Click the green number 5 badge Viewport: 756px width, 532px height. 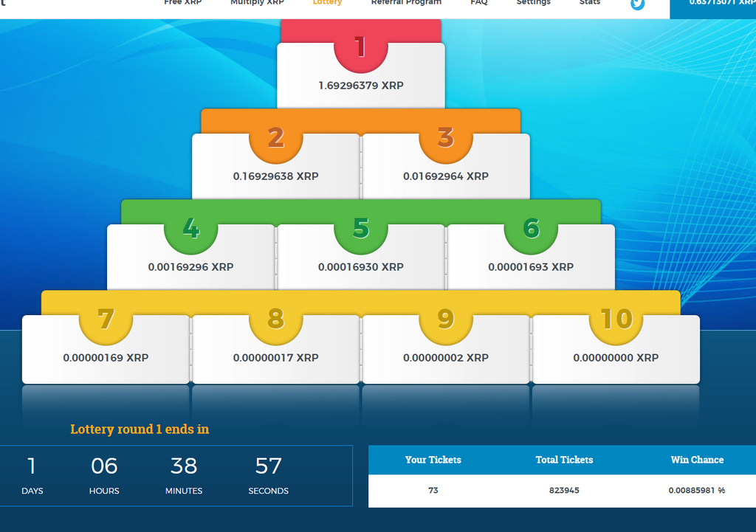pyautogui.click(x=360, y=229)
